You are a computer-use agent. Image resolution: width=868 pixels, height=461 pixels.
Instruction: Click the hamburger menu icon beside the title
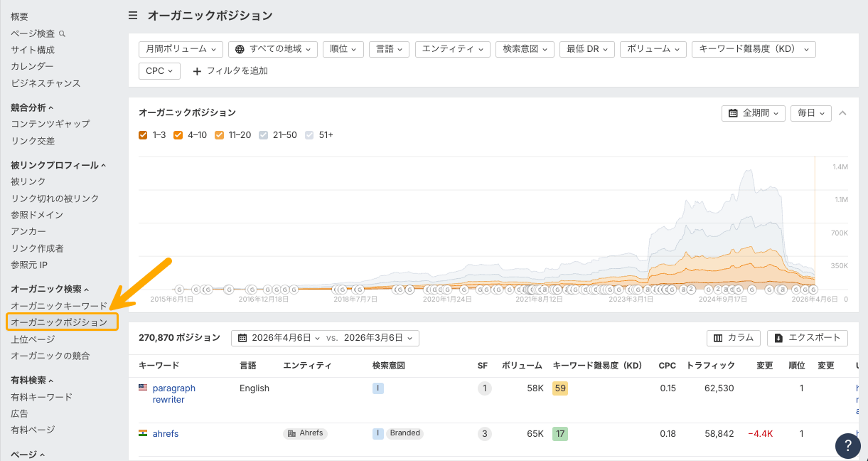point(133,16)
